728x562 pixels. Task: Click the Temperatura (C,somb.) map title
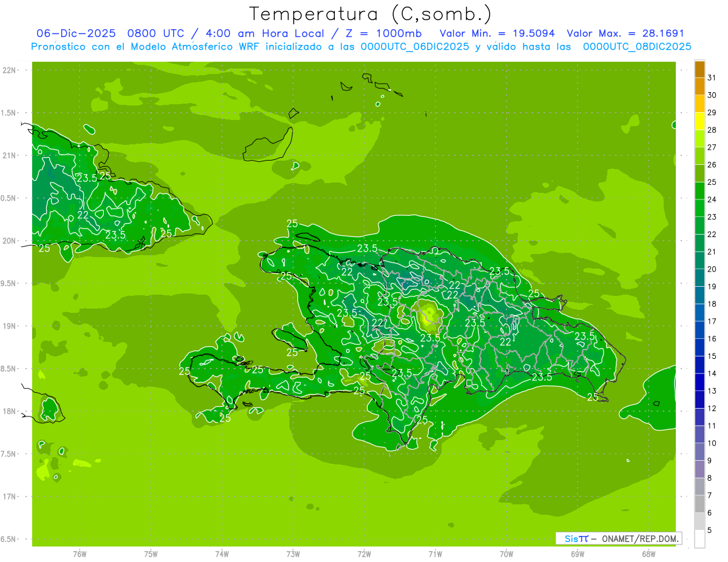tap(369, 13)
